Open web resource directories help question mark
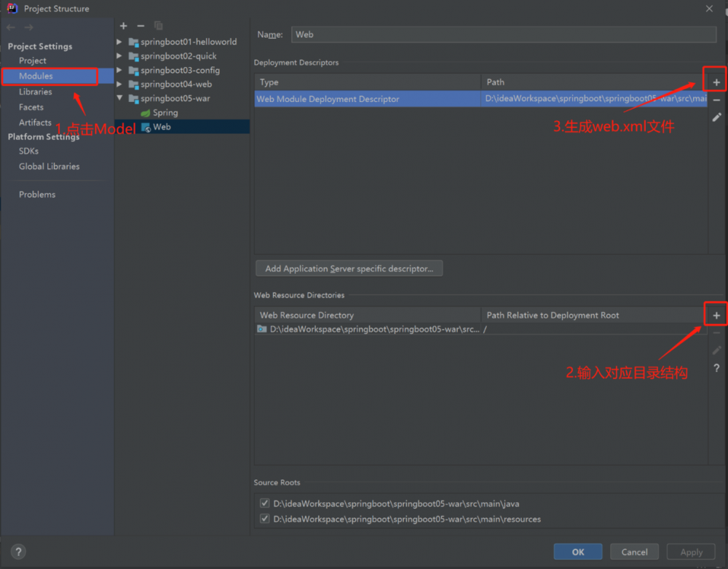Viewport: 728px width, 569px height. 716,368
